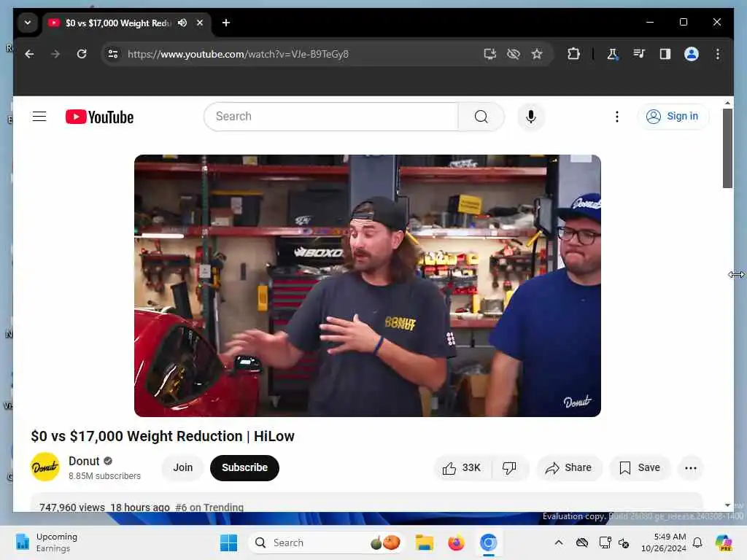Open notifications bell in taskbar

coord(697,542)
